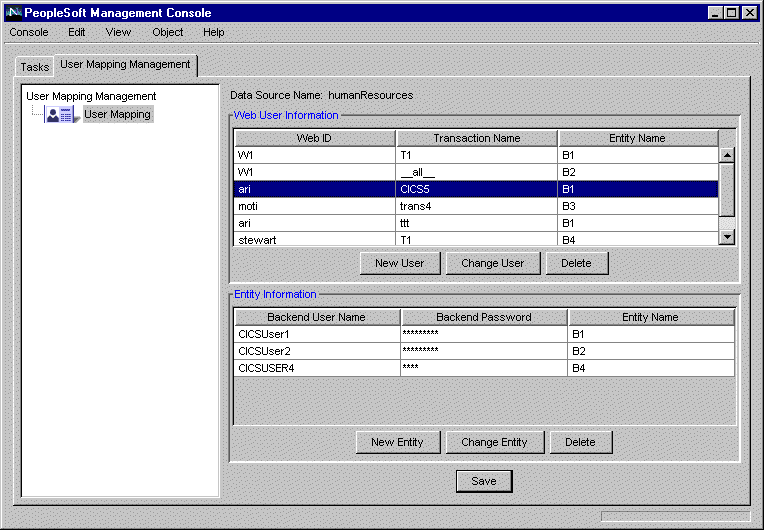This screenshot has height=530, width=764.
Task: Click the humanResources data source name
Action: click(370, 95)
